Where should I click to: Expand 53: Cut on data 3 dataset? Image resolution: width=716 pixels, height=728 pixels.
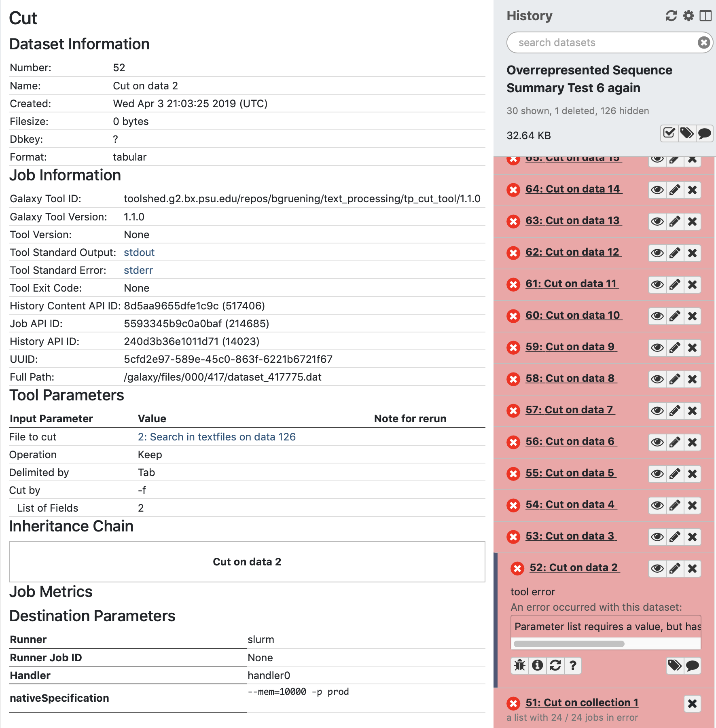[x=571, y=536]
